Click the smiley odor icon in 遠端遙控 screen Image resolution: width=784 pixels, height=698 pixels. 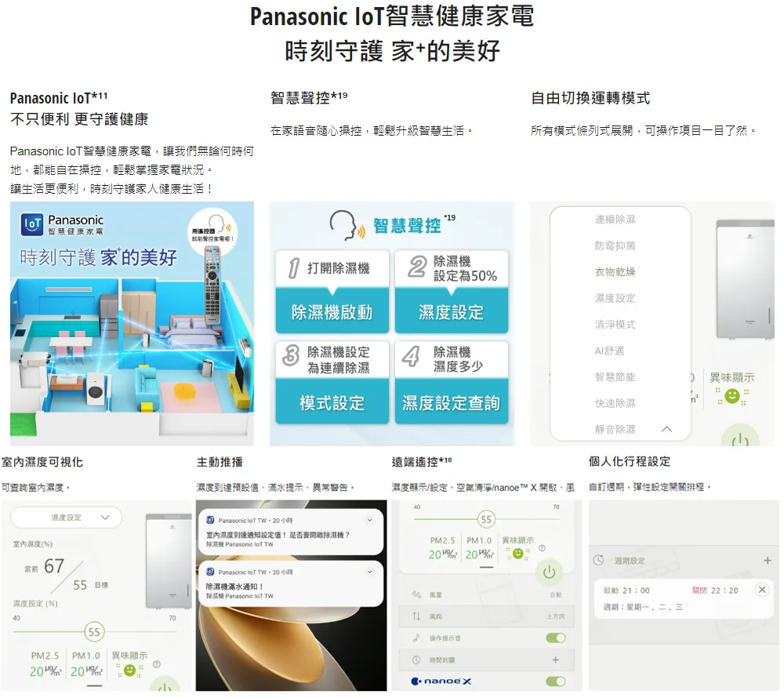(x=518, y=554)
